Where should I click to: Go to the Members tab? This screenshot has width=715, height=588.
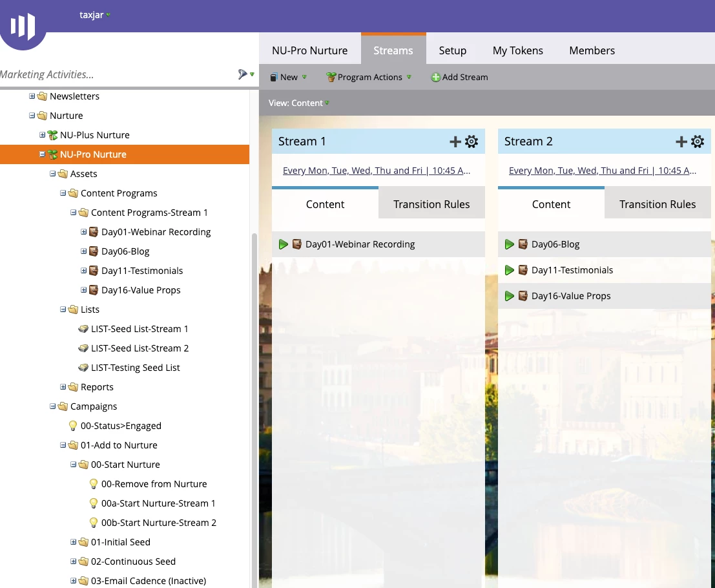coord(592,50)
